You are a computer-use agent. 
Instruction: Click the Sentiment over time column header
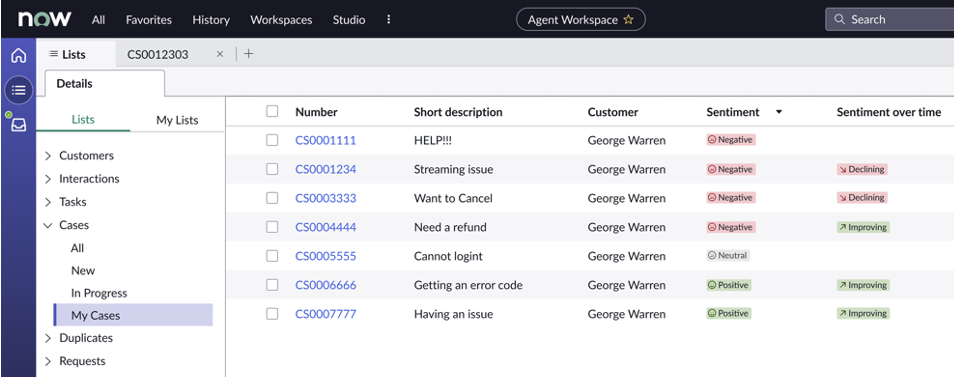pos(888,112)
